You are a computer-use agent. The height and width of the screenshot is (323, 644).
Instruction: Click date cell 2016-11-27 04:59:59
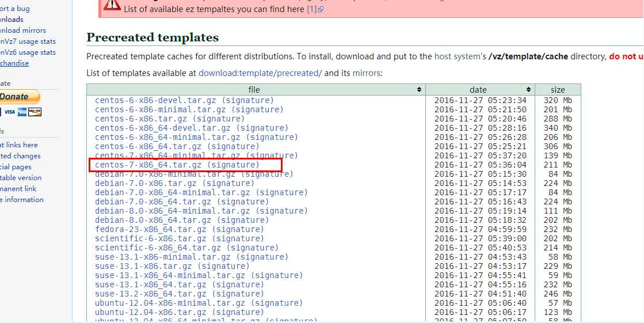tap(480, 229)
